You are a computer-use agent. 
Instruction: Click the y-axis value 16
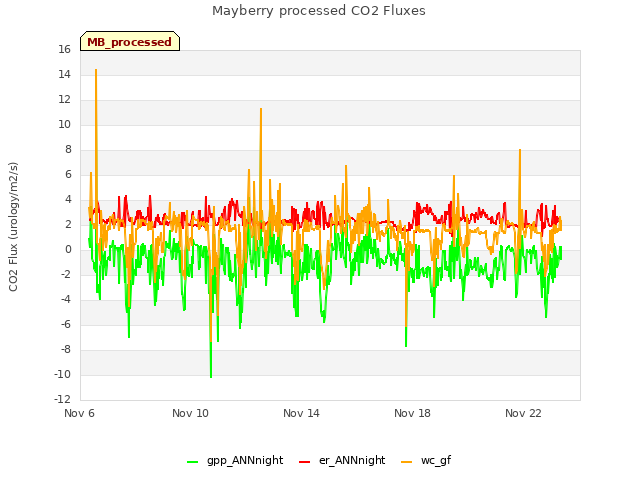tap(64, 49)
